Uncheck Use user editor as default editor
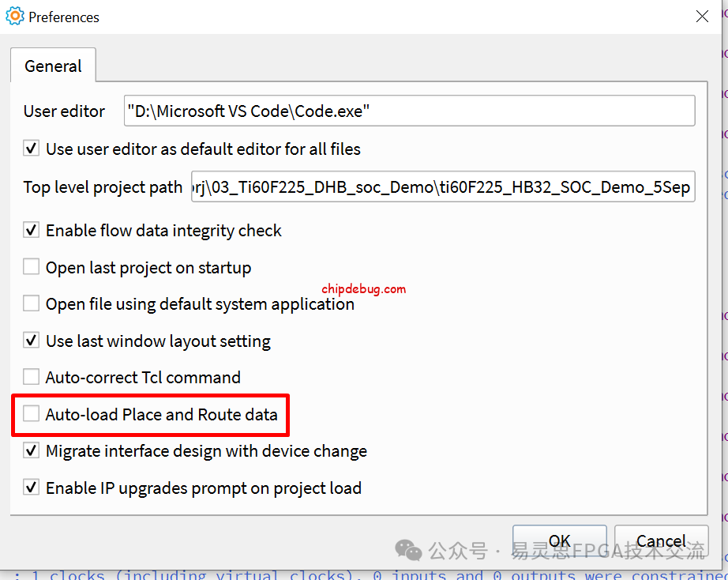Image resolution: width=728 pixels, height=580 pixels. 32,149
